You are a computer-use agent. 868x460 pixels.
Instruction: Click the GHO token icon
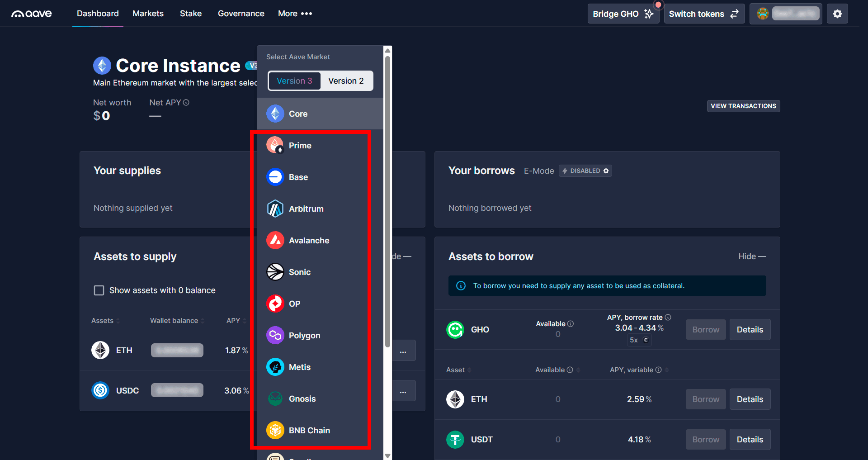455,330
